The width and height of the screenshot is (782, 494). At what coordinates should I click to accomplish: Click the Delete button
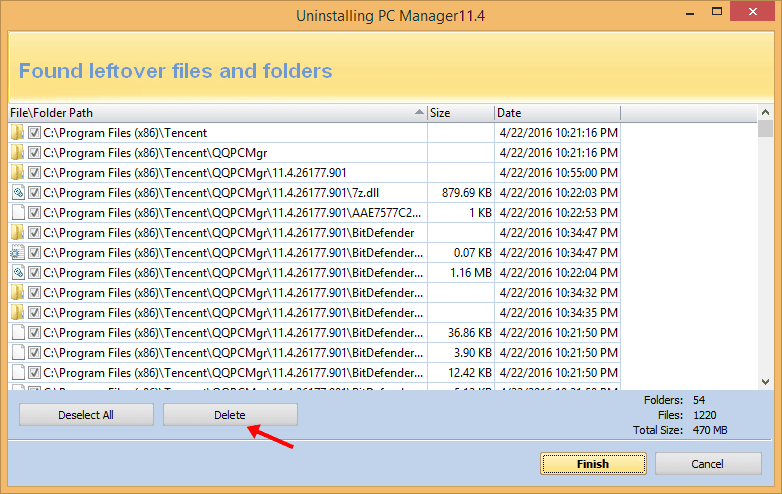tap(230, 415)
